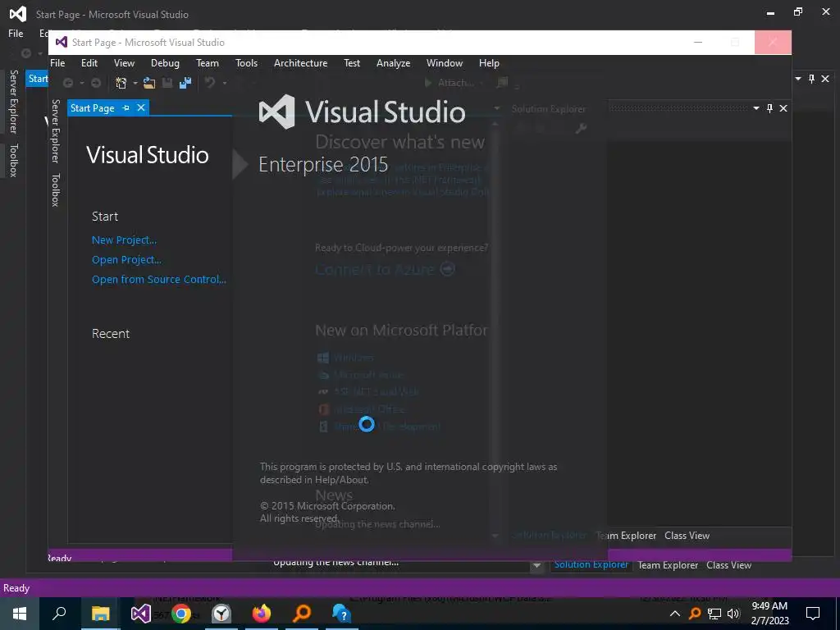Viewport: 840px width, 630px height.
Task: Click the network tray icon
Action: coord(714,614)
